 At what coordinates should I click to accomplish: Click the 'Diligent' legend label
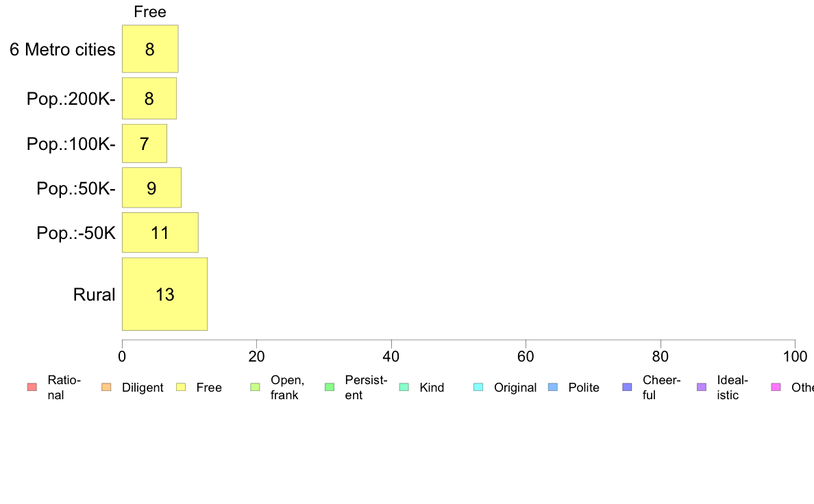point(143,388)
